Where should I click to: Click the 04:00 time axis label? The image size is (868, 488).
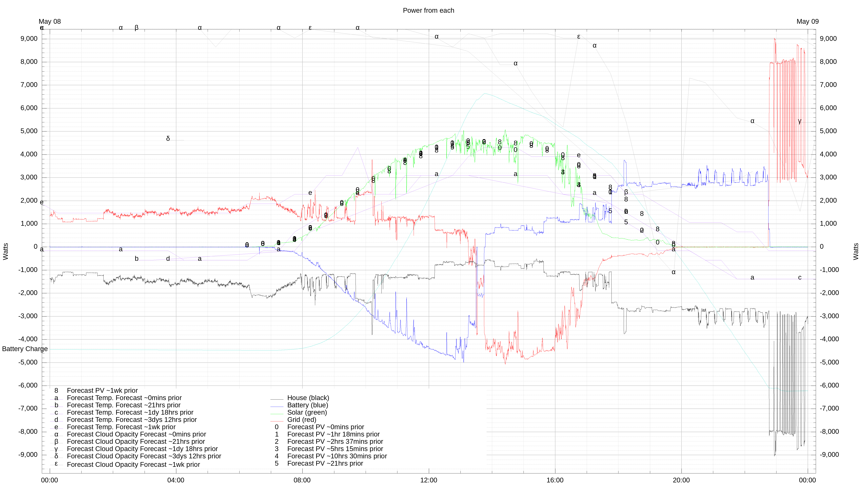(176, 480)
